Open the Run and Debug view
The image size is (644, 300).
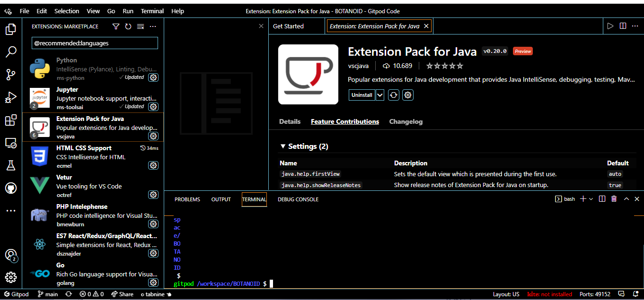point(10,97)
